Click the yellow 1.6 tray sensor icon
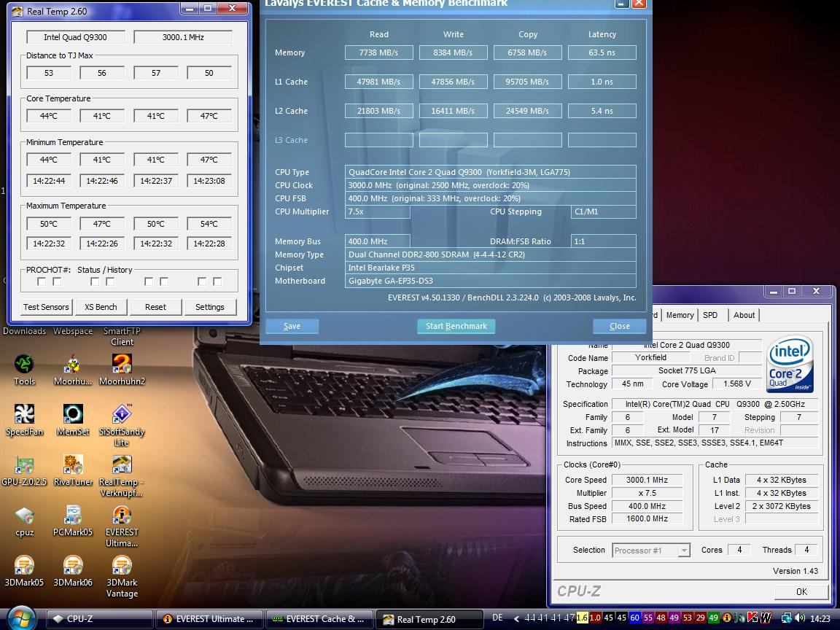 point(583,618)
